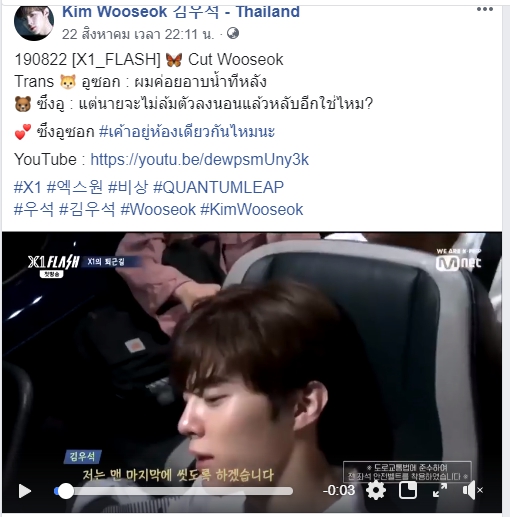The image size is (510, 517).
Task: Pop out the video with the picture-in-picture icon
Action: point(408,490)
